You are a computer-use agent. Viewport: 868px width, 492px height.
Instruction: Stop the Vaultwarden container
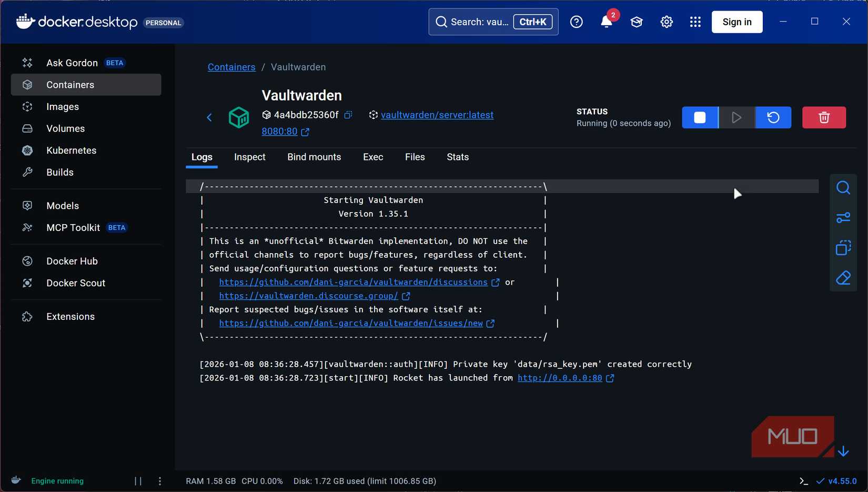click(x=700, y=117)
